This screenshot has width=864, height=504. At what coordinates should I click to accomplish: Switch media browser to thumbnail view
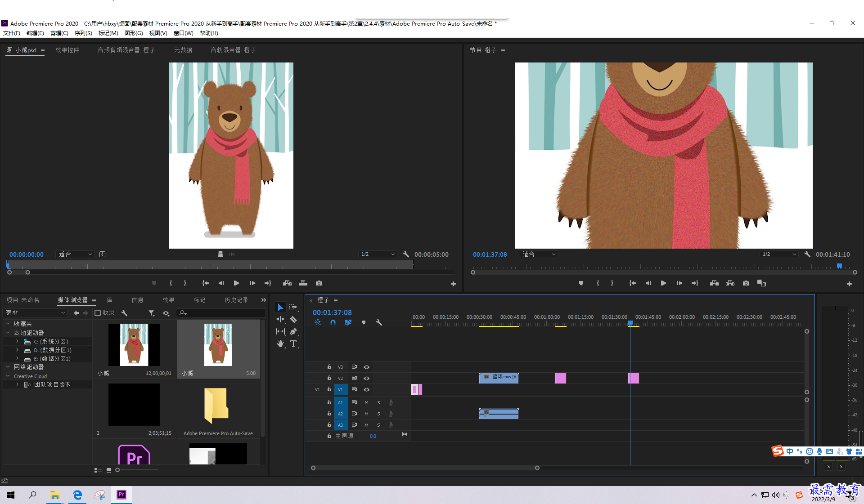point(109,470)
